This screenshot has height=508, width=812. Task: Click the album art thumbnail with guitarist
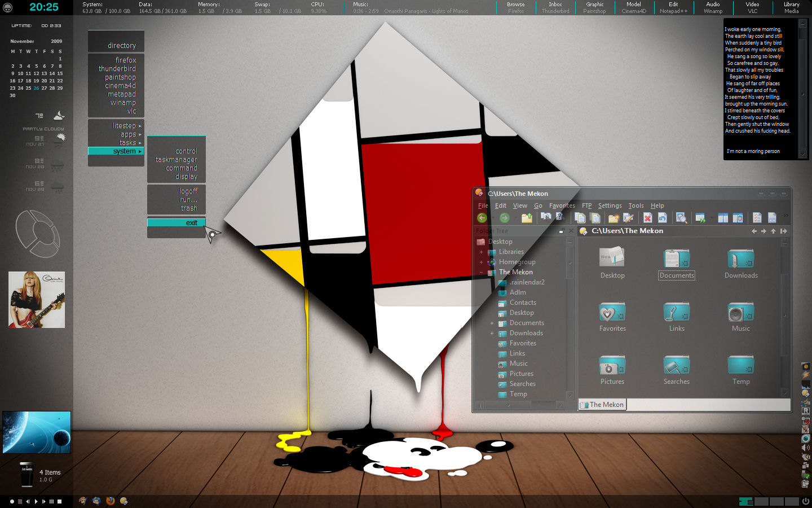pyautogui.click(x=37, y=300)
